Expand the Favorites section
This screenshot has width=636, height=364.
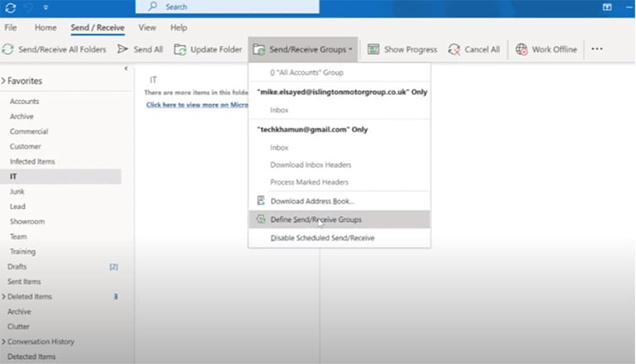[3, 81]
